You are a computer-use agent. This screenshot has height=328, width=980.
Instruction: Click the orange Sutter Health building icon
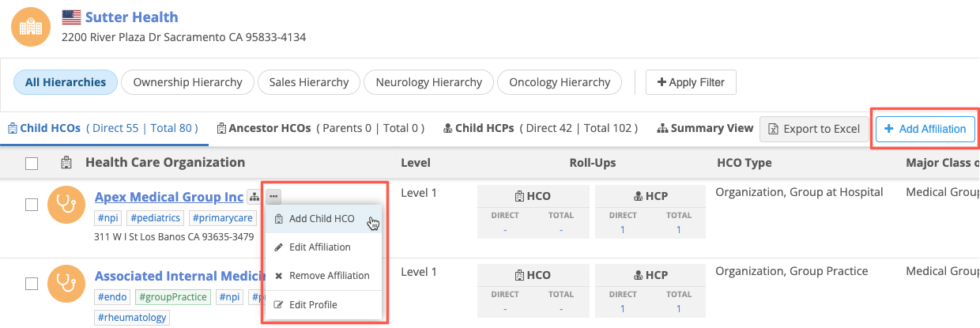[x=30, y=26]
